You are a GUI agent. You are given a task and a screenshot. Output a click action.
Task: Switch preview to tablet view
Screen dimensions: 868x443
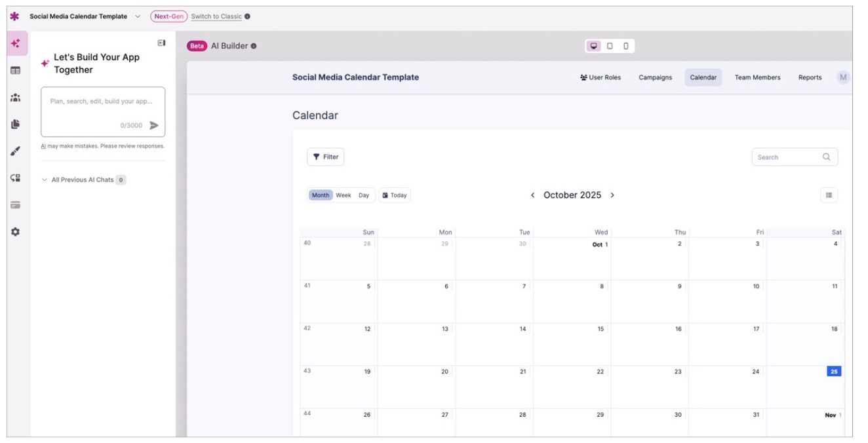pos(610,46)
